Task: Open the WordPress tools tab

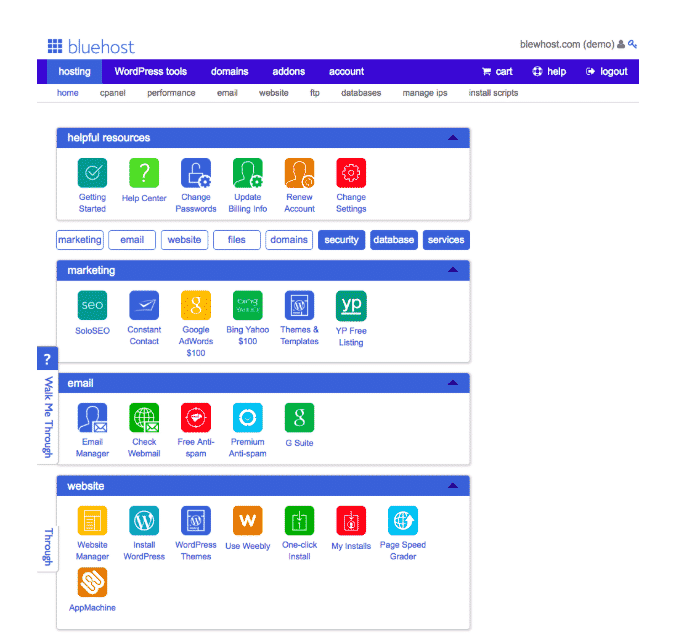Action: pyautogui.click(x=150, y=71)
